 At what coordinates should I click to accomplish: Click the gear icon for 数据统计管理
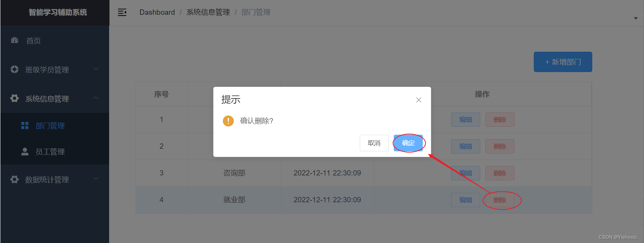(15, 179)
